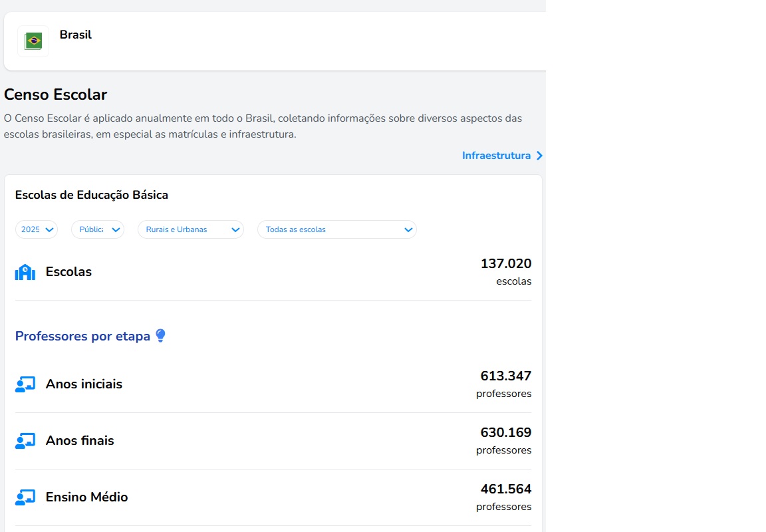The width and height of the screenshot is (766, 532).
Task: Click the teacher icon beside Ensino Médio
Action: coord(25,497)
